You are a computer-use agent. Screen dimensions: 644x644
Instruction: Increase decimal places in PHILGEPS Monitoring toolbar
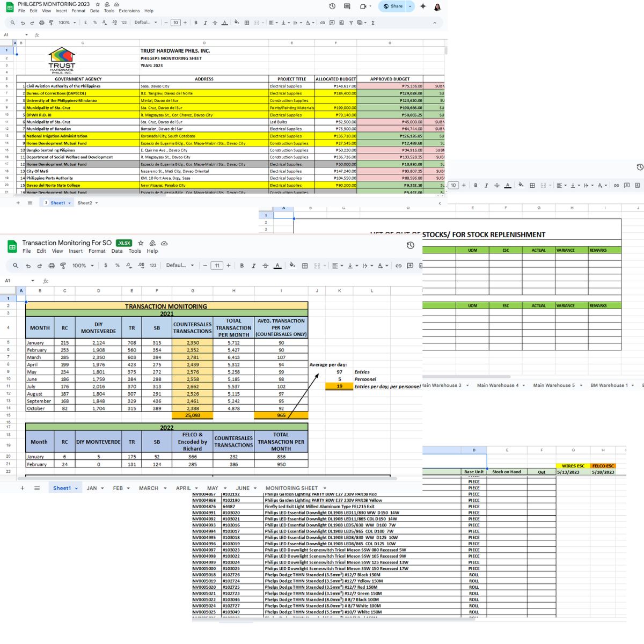point(114,23)
